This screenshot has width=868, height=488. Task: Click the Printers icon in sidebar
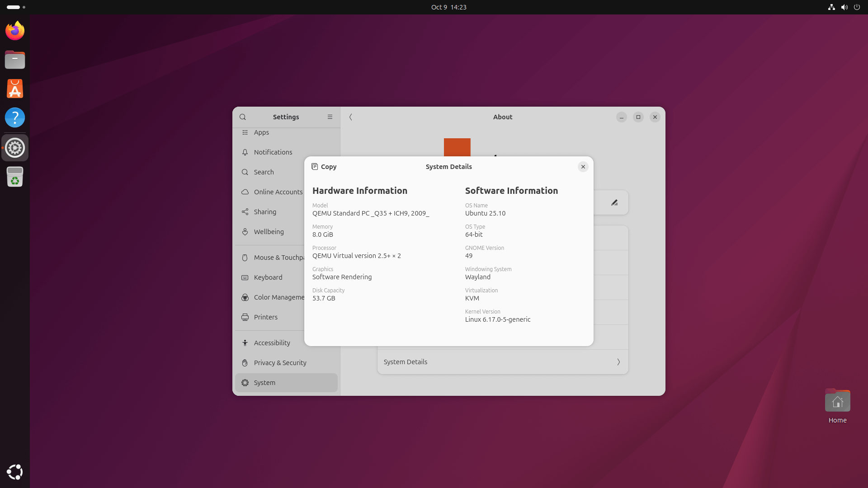tap(245, 317)
